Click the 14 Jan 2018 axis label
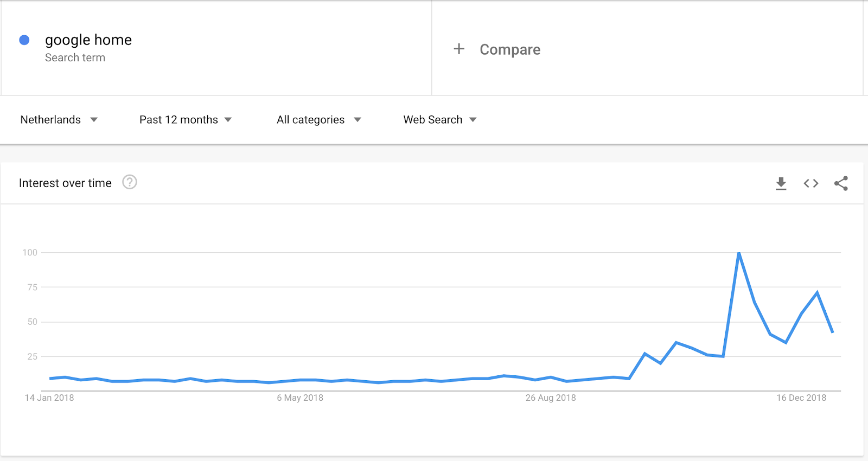This screenshot has height=461, width=868. [49, 398]
